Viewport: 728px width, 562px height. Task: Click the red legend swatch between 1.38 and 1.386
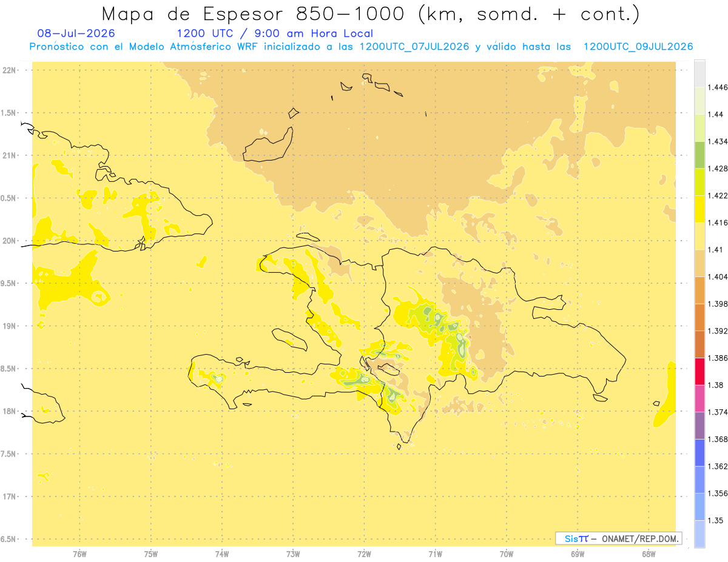click(699, 371)
